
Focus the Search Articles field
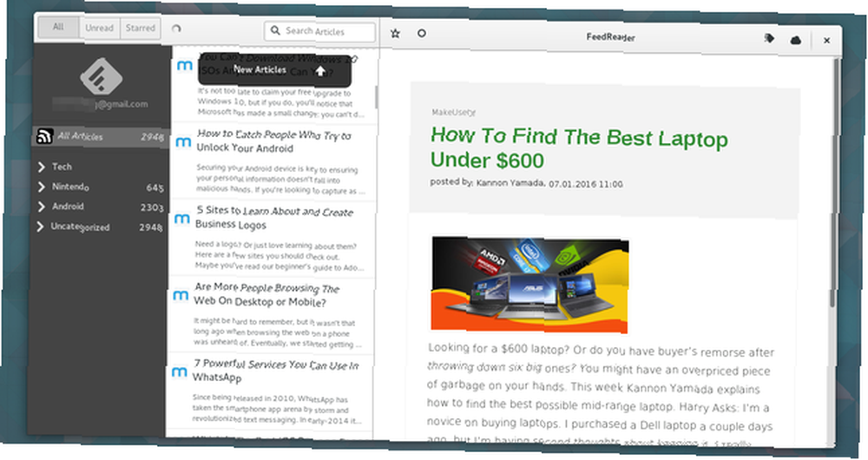319,31
